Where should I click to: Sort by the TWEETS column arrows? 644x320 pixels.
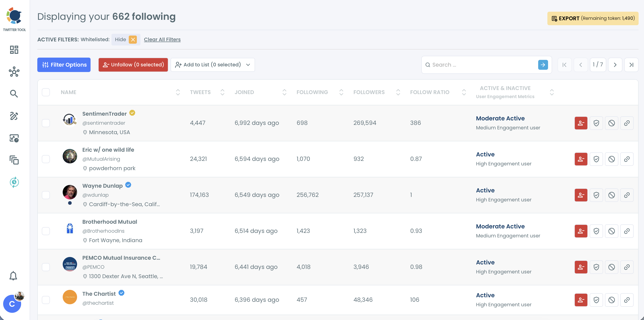[x=222, y=92]
